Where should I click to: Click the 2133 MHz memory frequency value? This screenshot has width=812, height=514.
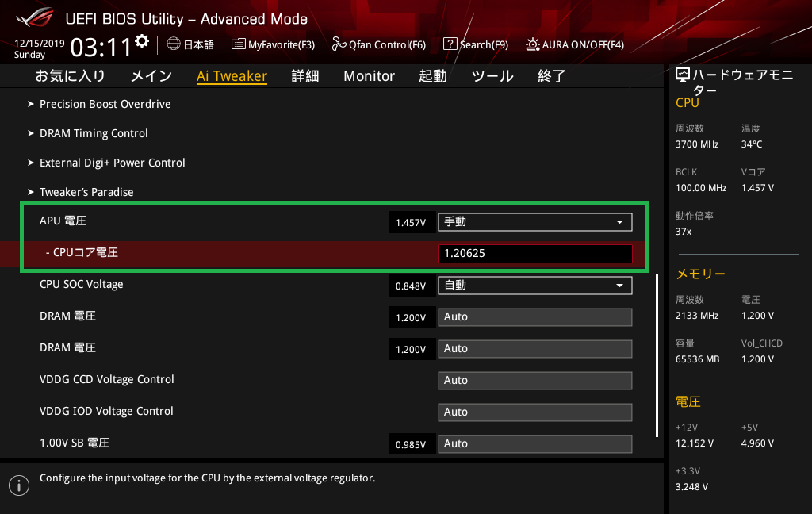click(696, 316)
